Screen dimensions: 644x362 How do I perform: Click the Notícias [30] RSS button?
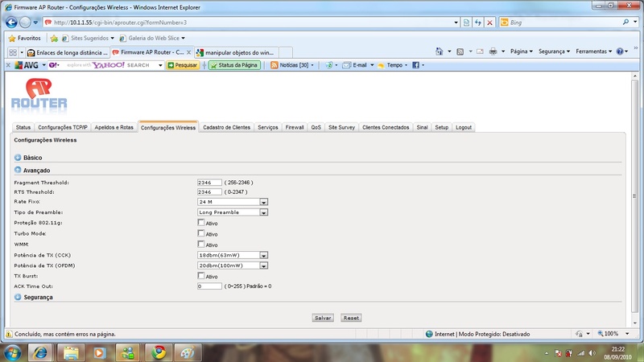pos(290,65)
